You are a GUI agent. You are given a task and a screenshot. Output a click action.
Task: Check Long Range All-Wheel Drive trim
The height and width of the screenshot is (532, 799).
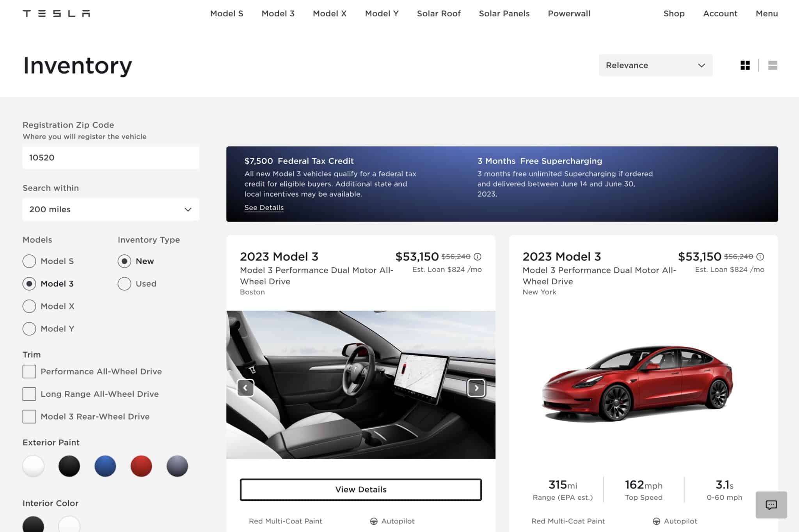[x=29, y=394]
